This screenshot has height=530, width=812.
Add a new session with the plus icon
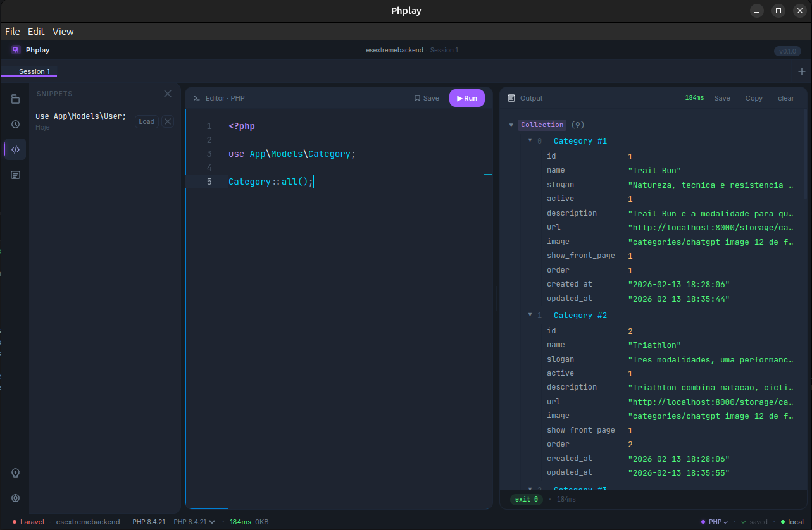[x=802, y=71]
